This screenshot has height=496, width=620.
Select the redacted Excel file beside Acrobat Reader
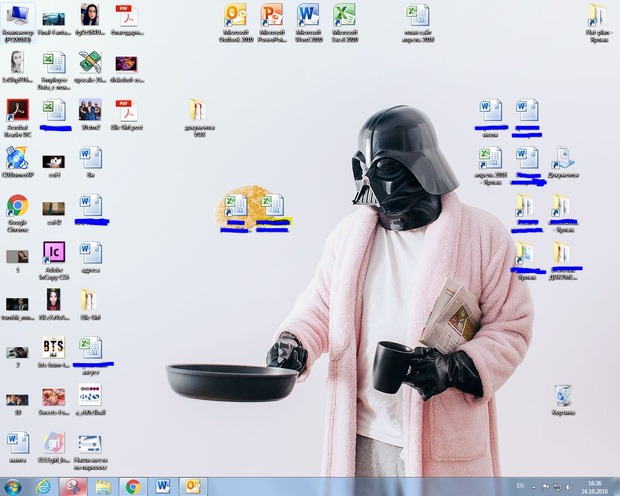[x=54, y=115]
